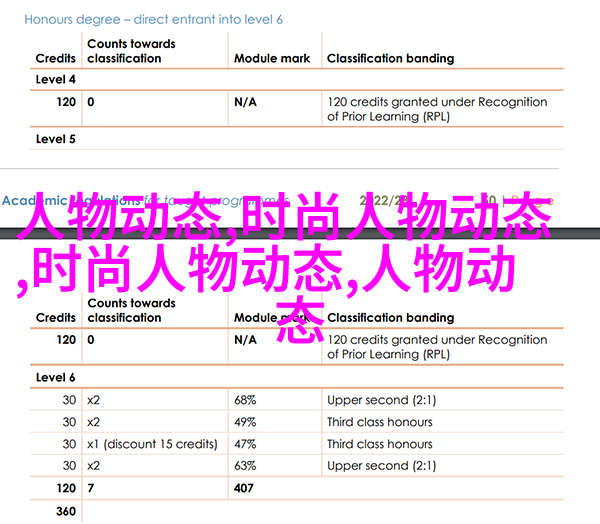Image resolution: width=600 pixels, height=524 pixels.
Task: Select the 'Level 4' row heading
Action: [x=56, y=80]
